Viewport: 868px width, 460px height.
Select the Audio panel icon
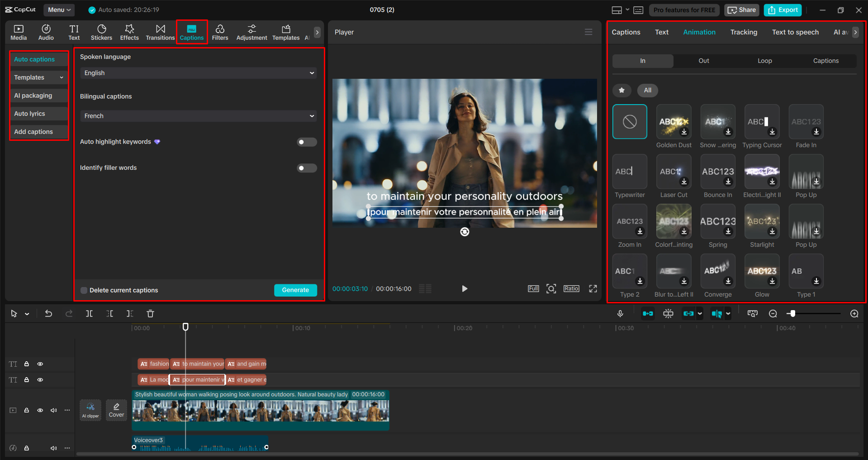point(46,32)
